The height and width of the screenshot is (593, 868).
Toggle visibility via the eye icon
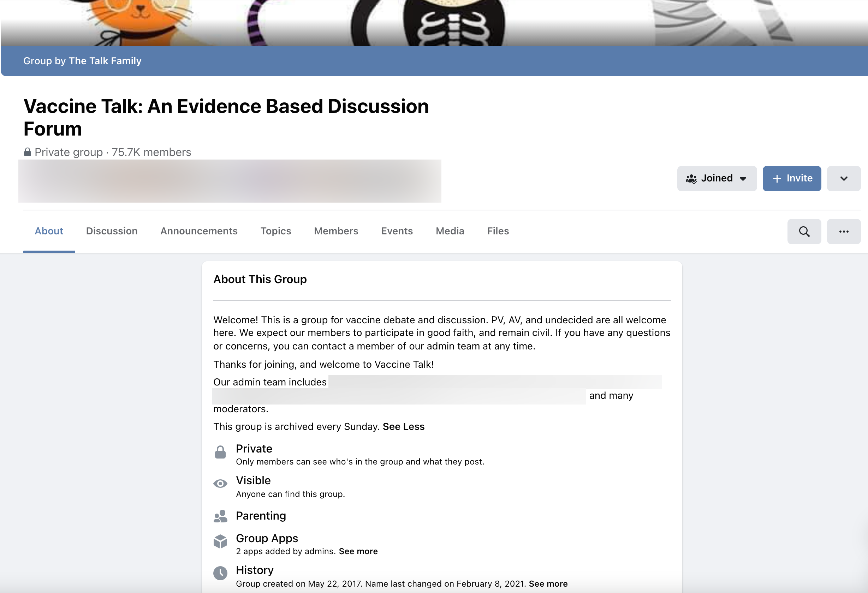(x=220, y=483)
